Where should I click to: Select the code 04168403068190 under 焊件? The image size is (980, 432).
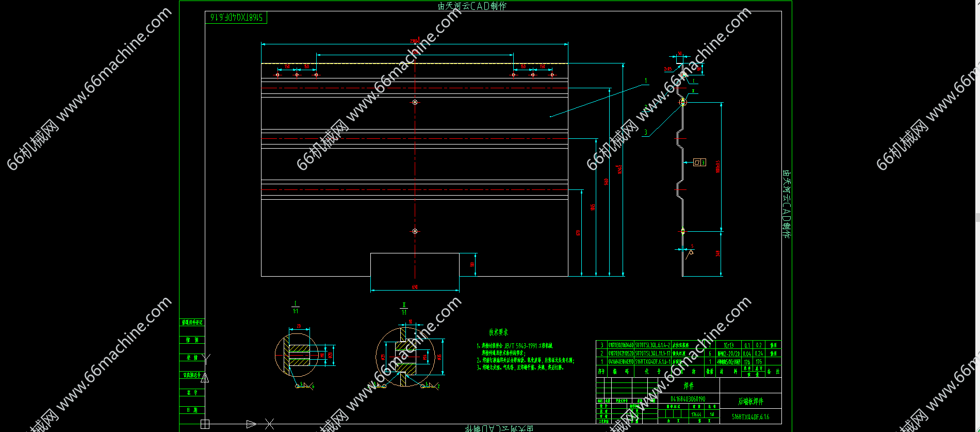[x=688, y=399]
